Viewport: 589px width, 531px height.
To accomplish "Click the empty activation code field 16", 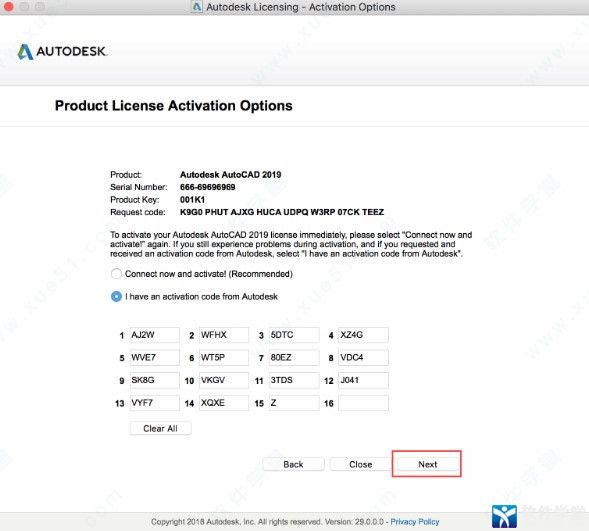I will (x=363, y=403).
